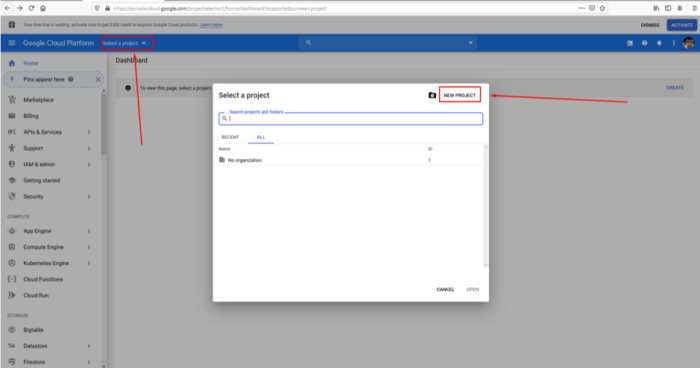Switch to the RECENT tab
Viewport: 700px width, 368px height.
click(x=230, y=137)
